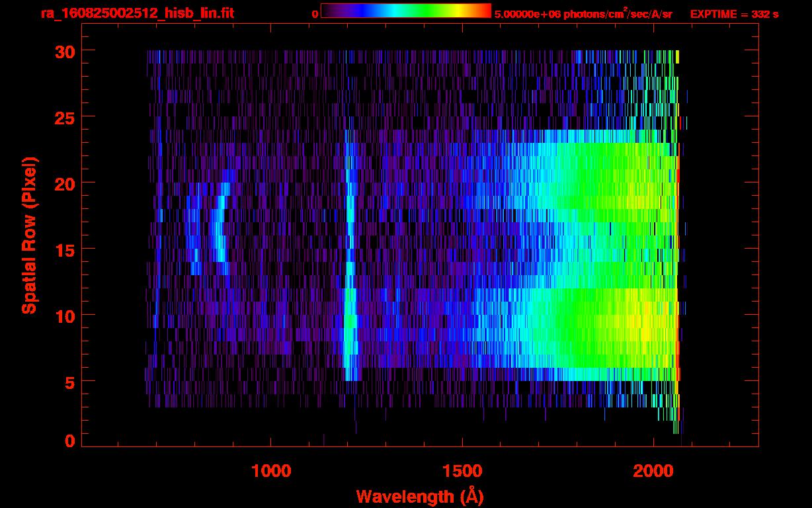Screen dimensions: 812x508
Task: Click x-axis tick label 2000
Action: [x=653, y=471]
